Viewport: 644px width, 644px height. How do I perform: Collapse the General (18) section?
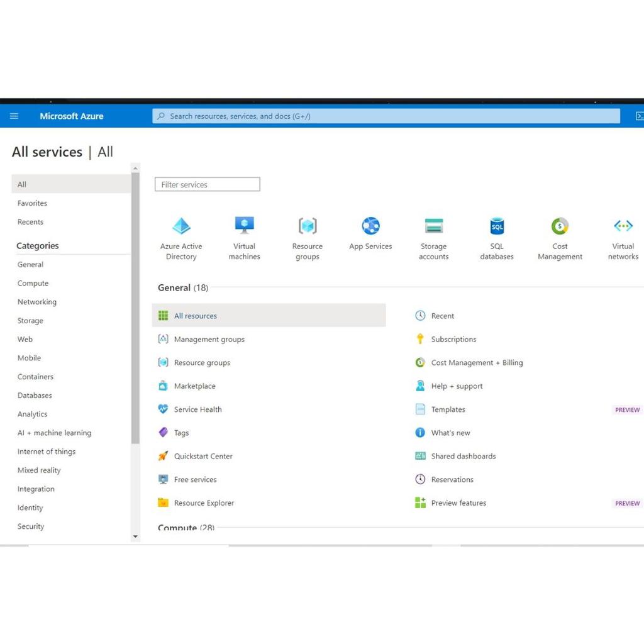pos(182,287)
